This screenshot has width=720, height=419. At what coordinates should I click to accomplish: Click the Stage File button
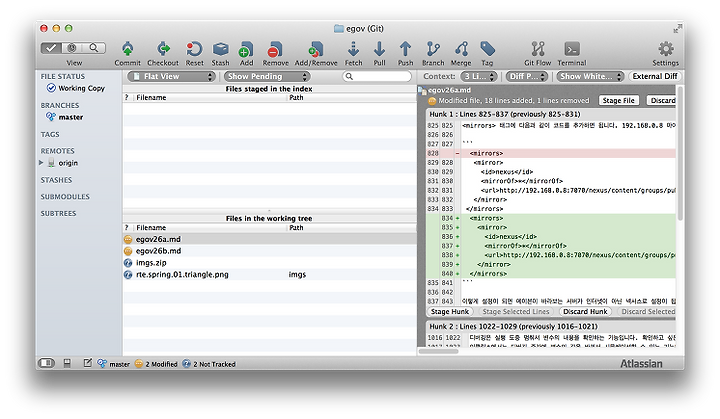coord(618,100)
